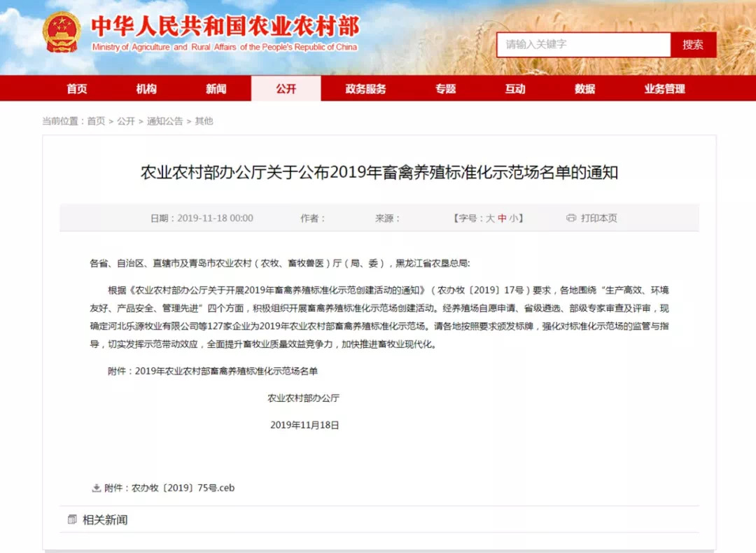Click the 相关新闻 heading
This screenshot has width=756, height=553.
[x=105, y=519]
